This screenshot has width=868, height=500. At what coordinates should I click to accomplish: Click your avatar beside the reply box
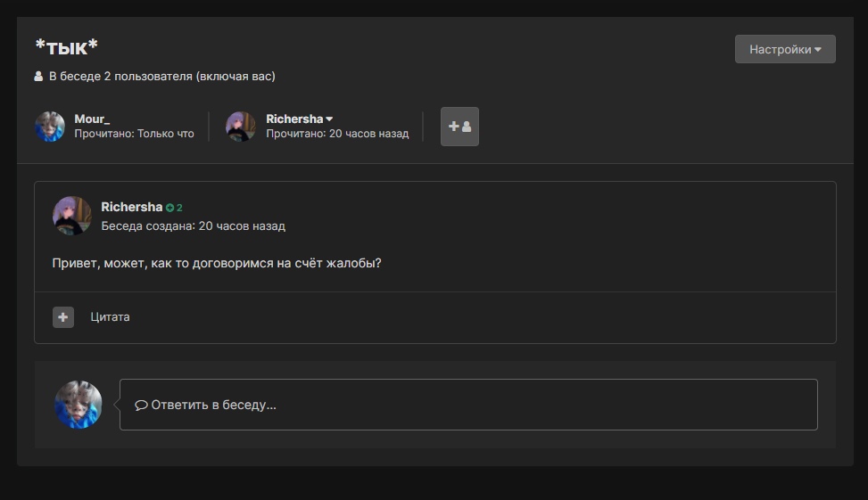[x=79, y=405]
